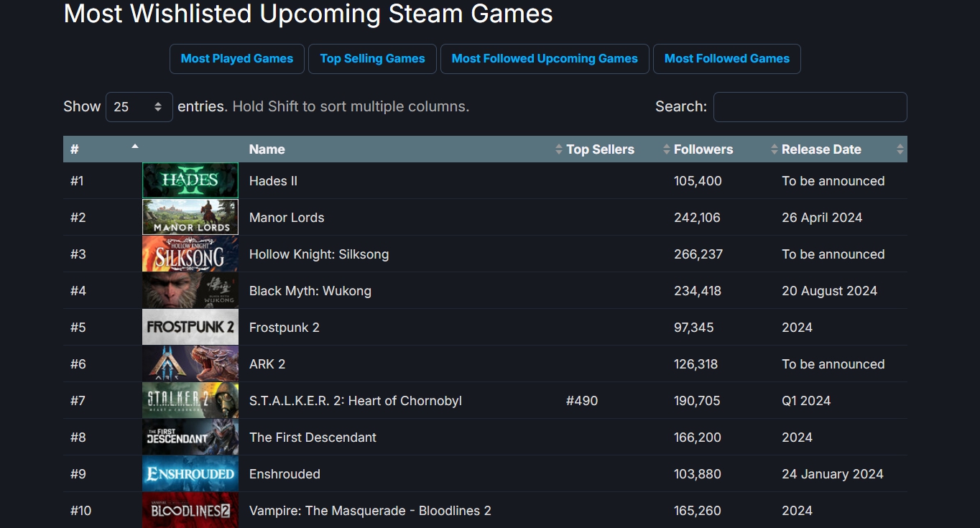
Task: Select the 105,400 followers value
Action: [x=698, y=181]
